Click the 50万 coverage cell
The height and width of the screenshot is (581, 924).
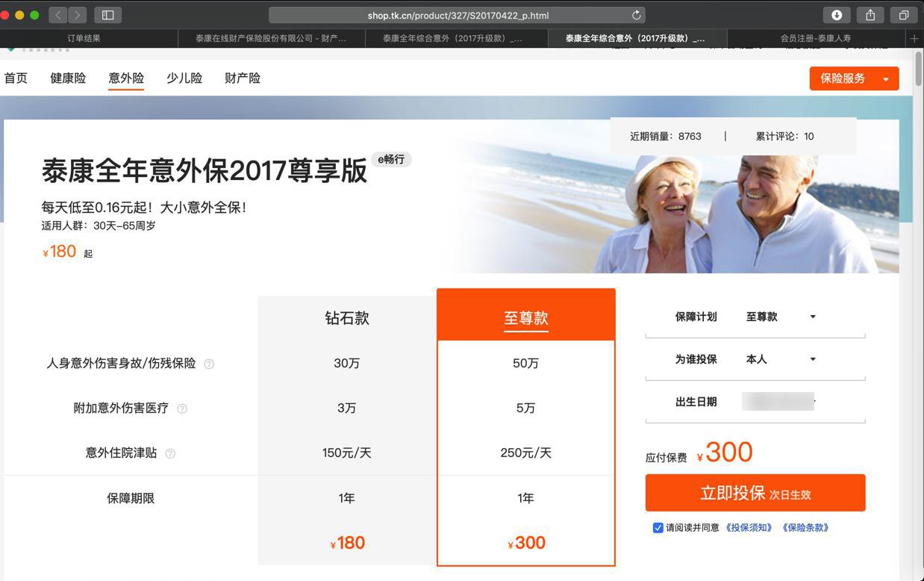526,364
